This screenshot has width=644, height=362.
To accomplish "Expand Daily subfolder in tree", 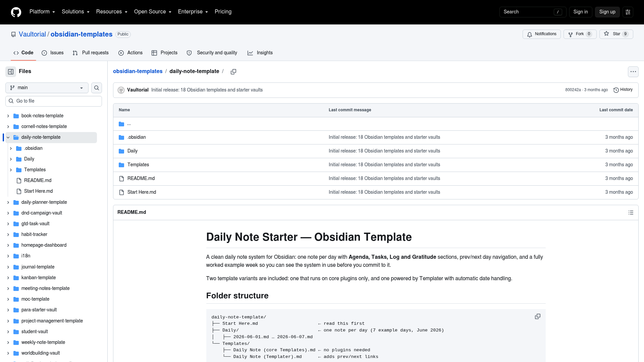I will coord(11,159).
